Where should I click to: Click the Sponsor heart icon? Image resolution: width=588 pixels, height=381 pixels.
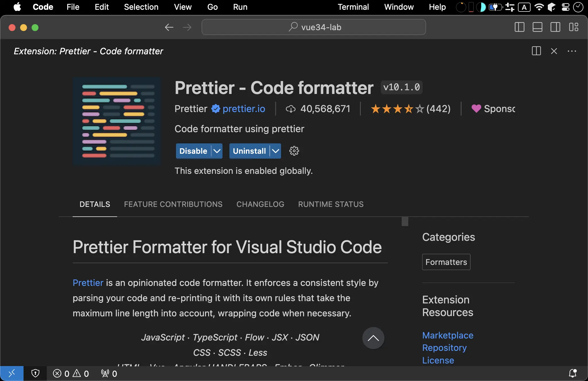476,109
